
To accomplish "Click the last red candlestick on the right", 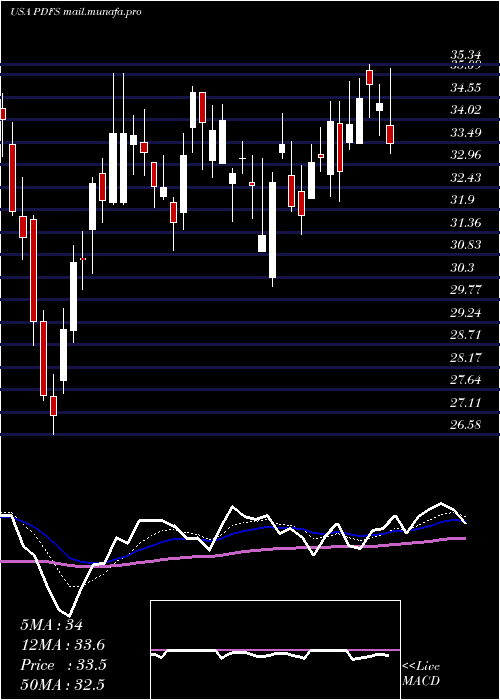I will point(390,134).
